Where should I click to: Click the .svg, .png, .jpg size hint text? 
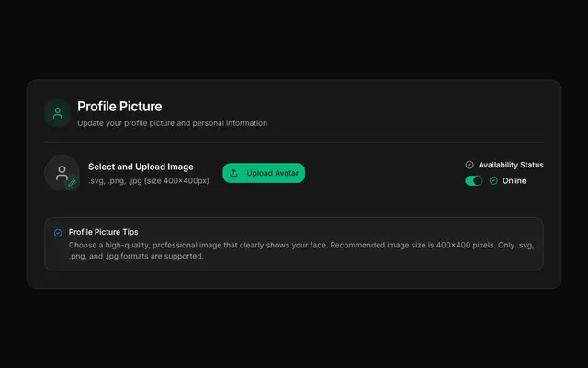click(149, 181)
